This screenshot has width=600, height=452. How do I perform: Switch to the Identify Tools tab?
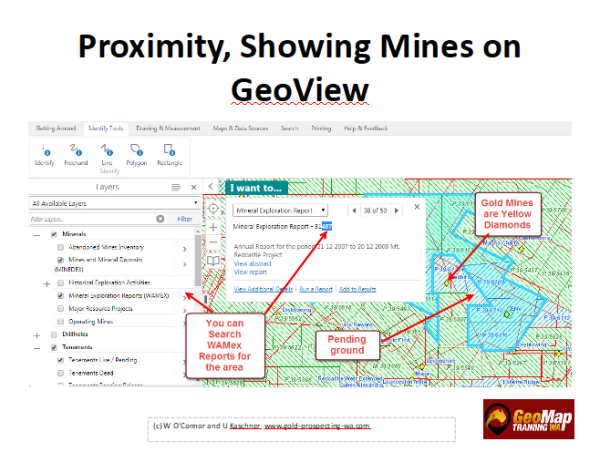[106, 128]
